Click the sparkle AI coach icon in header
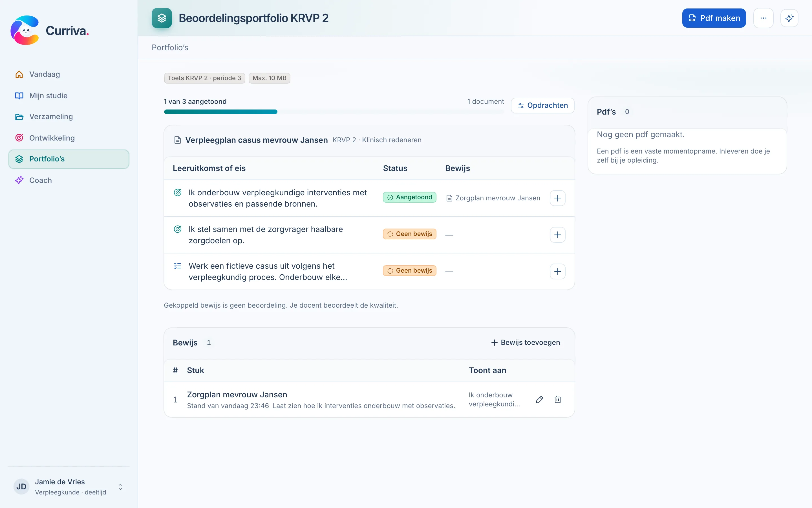 click(x=789, y=18)
